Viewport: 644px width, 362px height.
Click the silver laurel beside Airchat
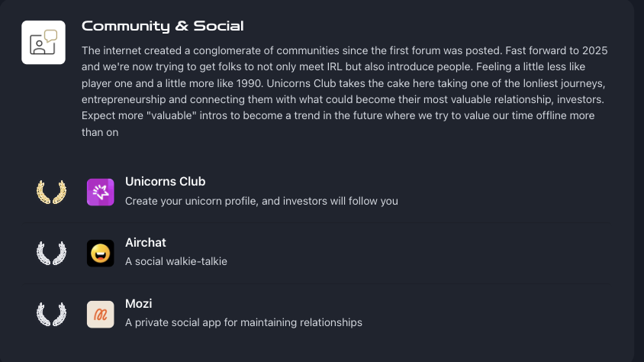coord(51,253)
